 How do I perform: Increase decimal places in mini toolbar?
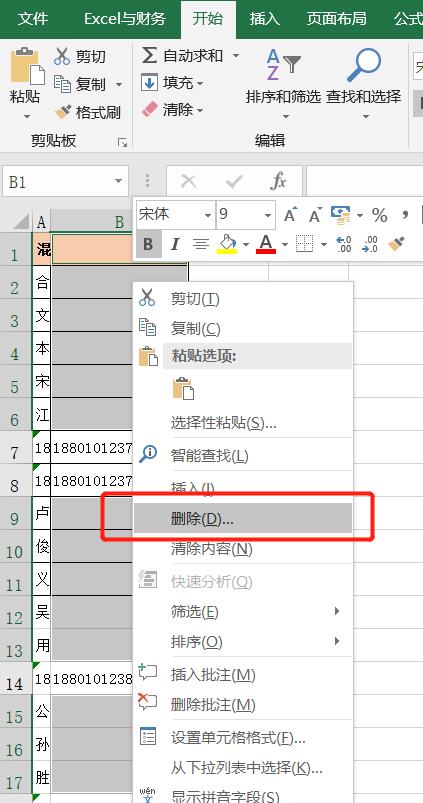point(344,244)
